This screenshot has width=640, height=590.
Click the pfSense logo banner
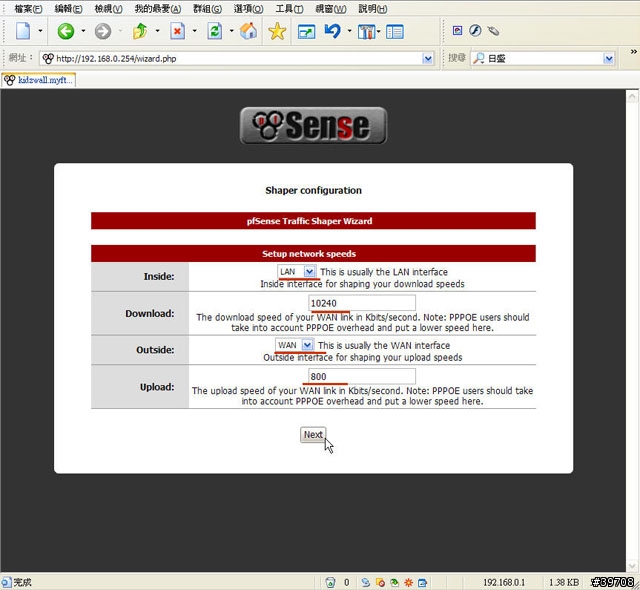click(313, 126)
